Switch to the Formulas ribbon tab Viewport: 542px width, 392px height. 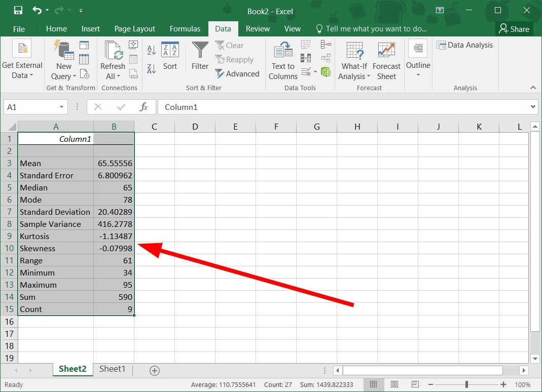click(x=185, y=29)
